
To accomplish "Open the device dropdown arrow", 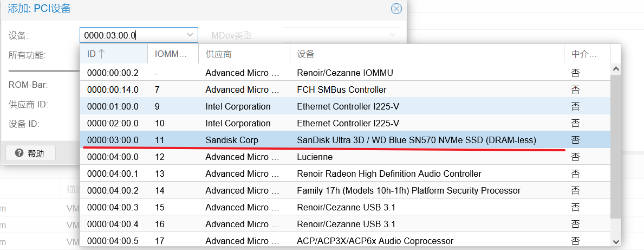I will pos(190,35).
